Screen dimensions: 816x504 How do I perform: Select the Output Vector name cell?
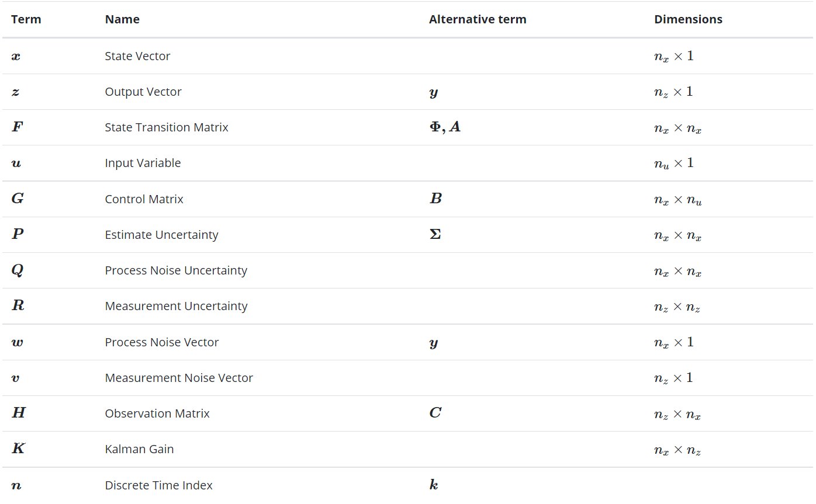143,92
